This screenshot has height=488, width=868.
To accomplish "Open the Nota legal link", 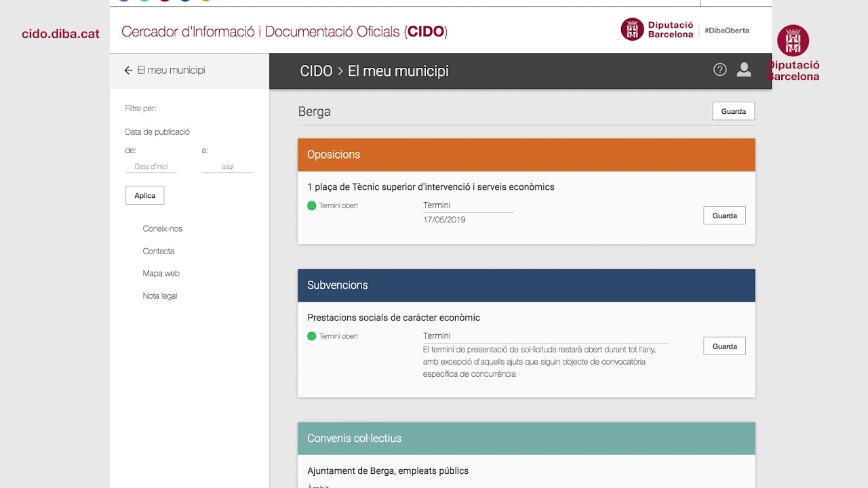I will 160,296.
